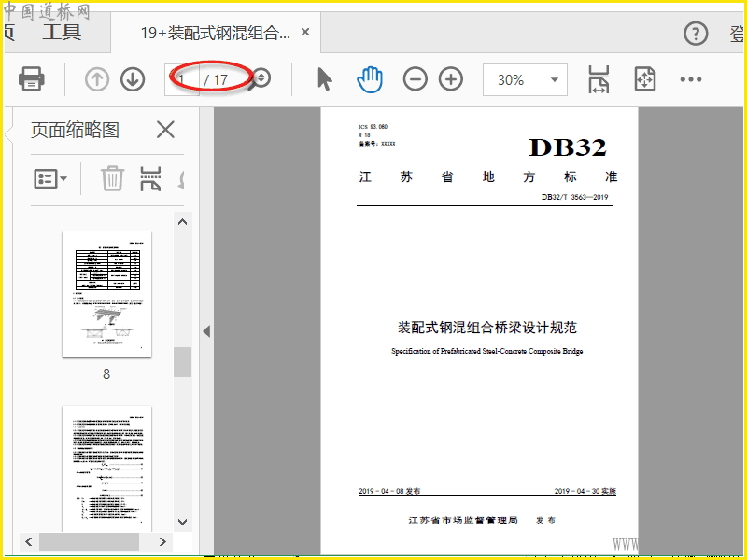Close the 19+装配式钢混组合 document tab
The height and width of the screenshot is (560, 747).
coord(305,32)
